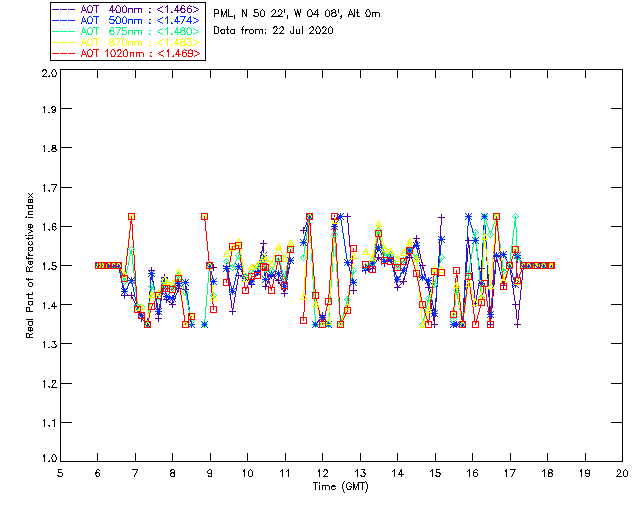Click the green diamond peak after 17 GMT
640x512 pixels.
pos(516,216)
